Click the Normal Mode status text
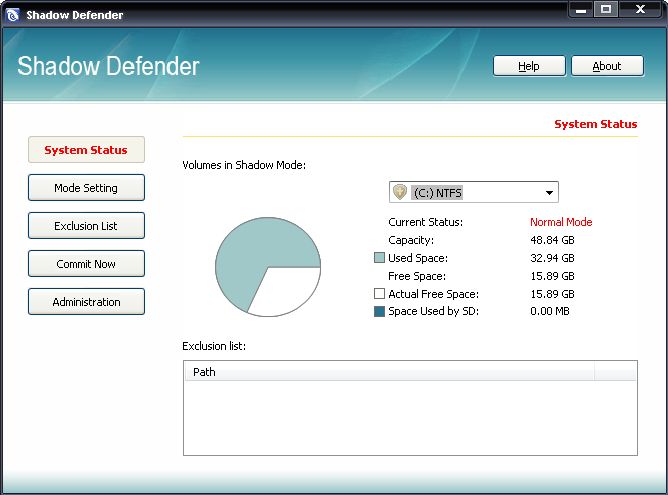Viewport: 668px width, 495px height. 561,222
